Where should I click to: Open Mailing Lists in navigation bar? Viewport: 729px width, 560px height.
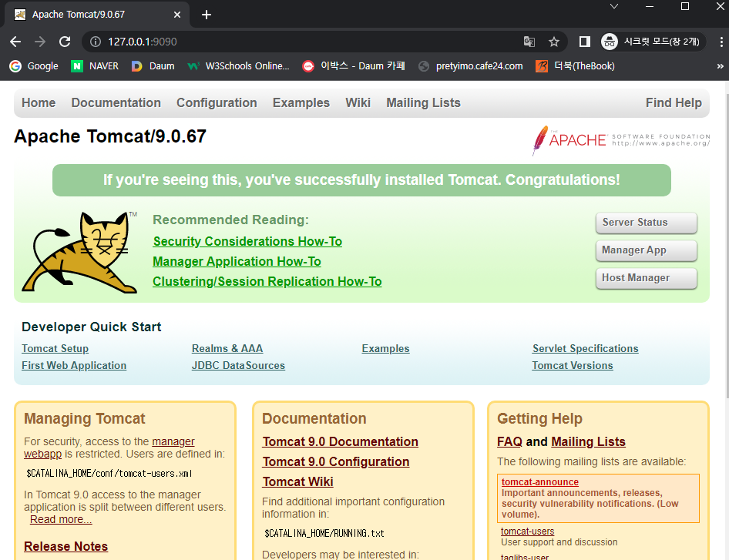click(x=424, y=102)
